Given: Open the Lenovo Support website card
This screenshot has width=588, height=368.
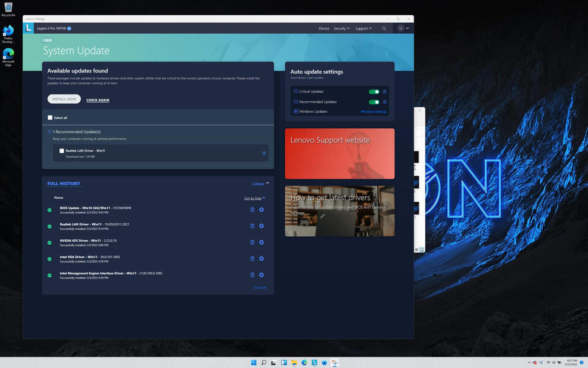Looking at the screenshot, I should [340, 153].
